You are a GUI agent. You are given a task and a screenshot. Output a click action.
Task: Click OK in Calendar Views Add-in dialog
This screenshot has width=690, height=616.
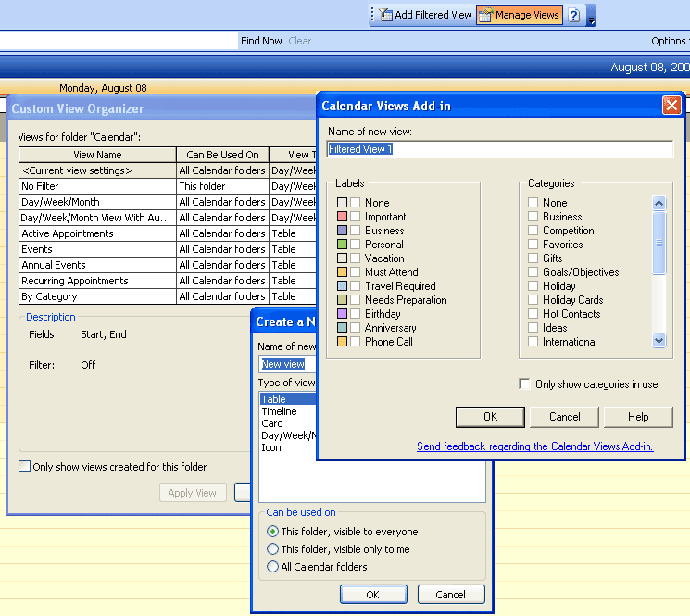click(x=490, y=417)
